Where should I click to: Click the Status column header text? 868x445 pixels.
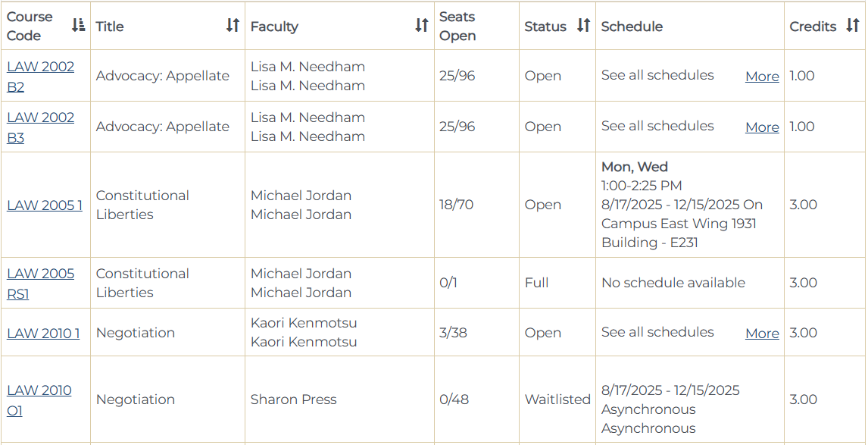click(545, 27)
